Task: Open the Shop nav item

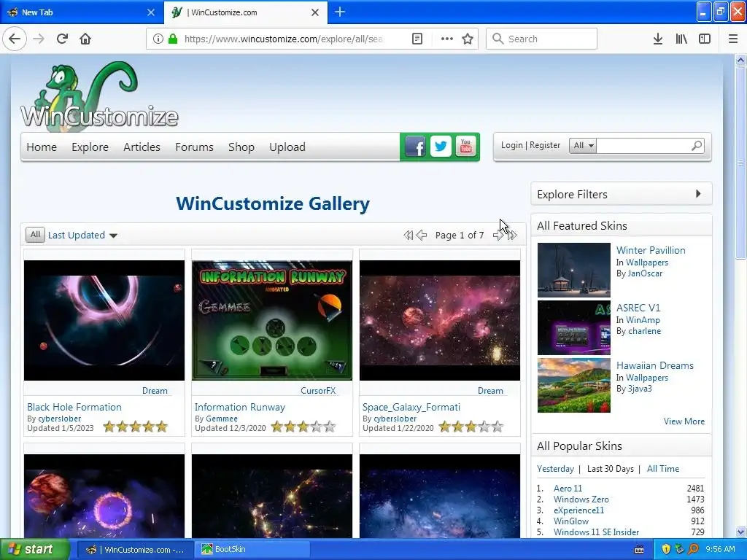Action: [x=241, y=147]
